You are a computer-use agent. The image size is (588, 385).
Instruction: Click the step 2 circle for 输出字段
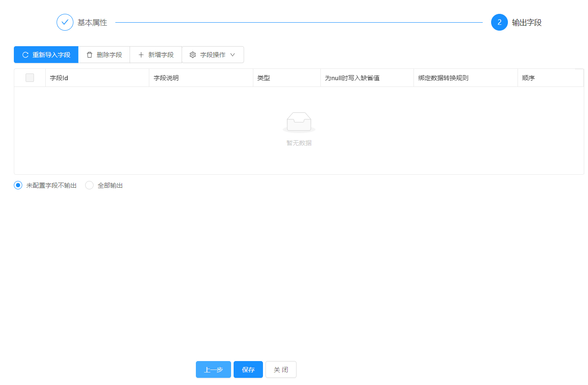point(499,23)
